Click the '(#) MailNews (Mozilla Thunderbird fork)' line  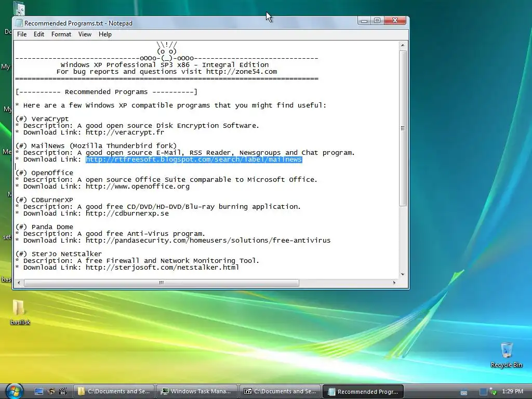tap(96, 146)
